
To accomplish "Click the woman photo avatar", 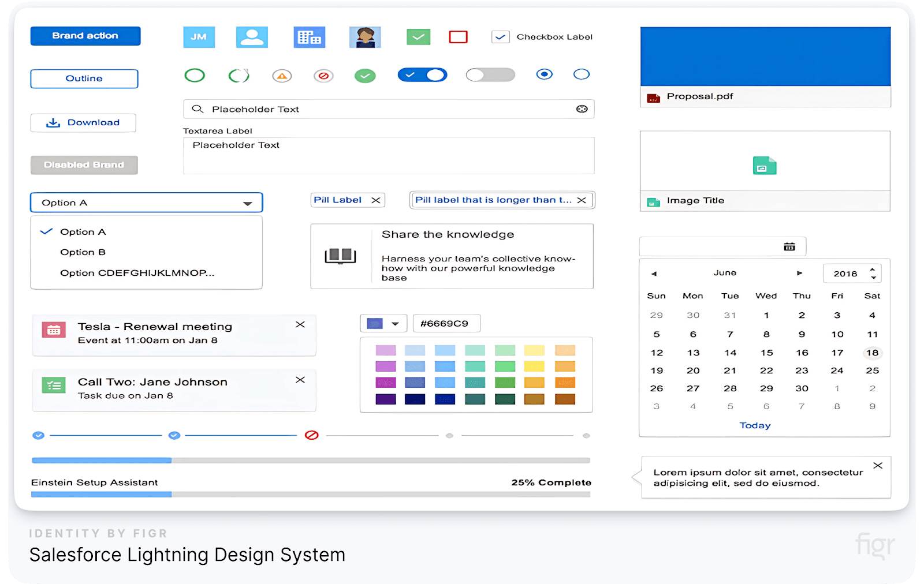I will click(365, 37).
